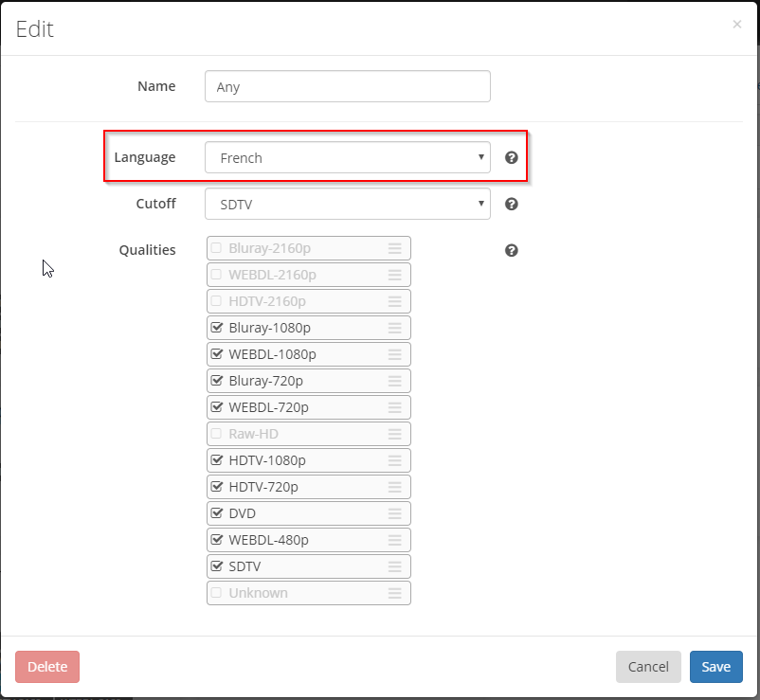Click the Name field containing Any

tap(348, 86)
